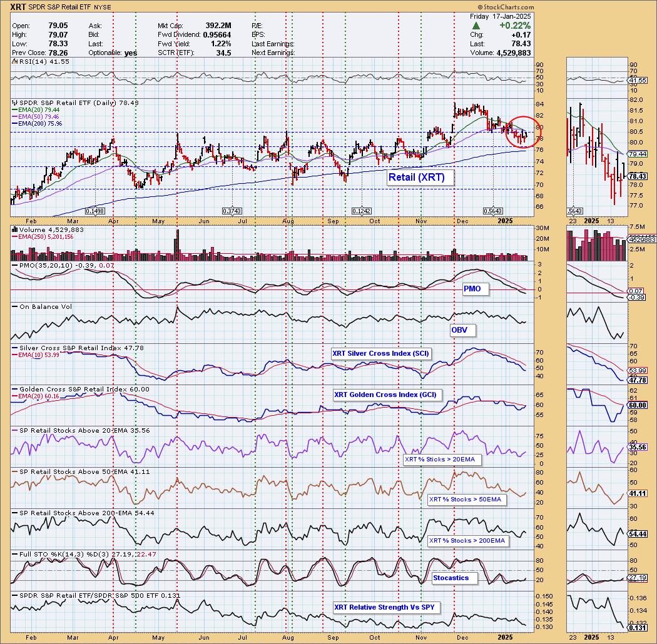Click the 47.78 Silver Cross value tag
The width and height of the screenshot is (657, 644).
[639, 380]
